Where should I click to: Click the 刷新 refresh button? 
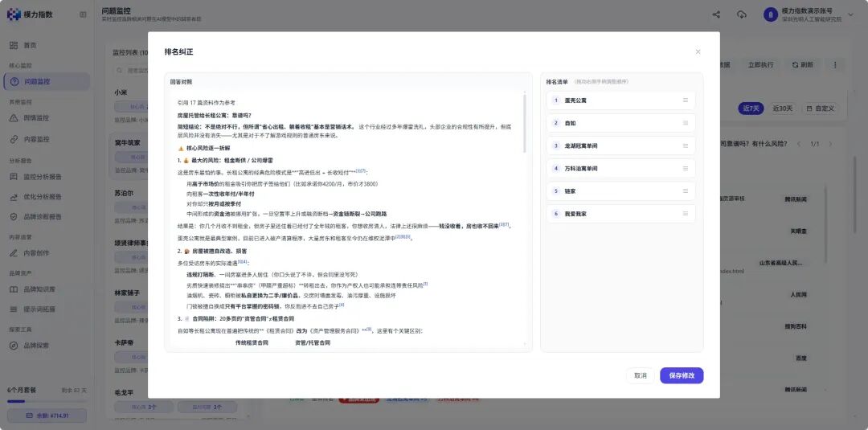(x=803, y=65)
